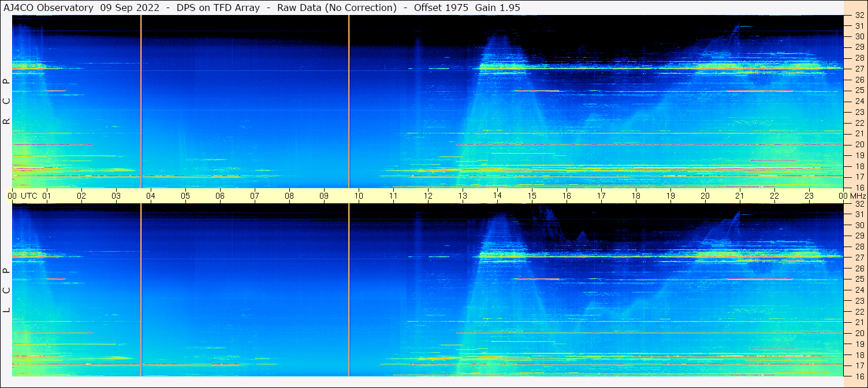
Task: Click the 02 hour tick label
Action: 81,196
